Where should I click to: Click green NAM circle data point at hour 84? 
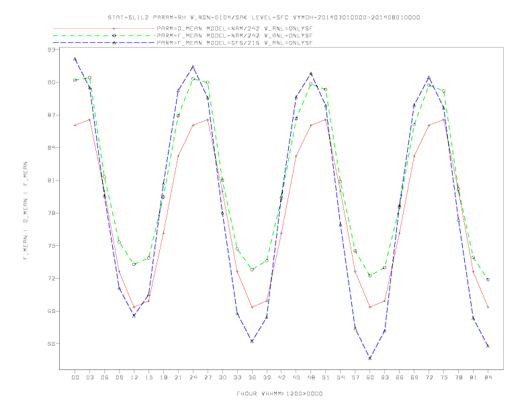[x=488, y=279]
